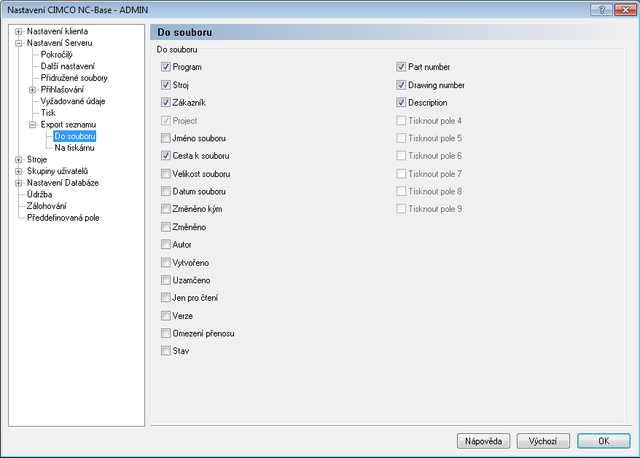Select Pokročilý in the settings tree

[56, 55]
